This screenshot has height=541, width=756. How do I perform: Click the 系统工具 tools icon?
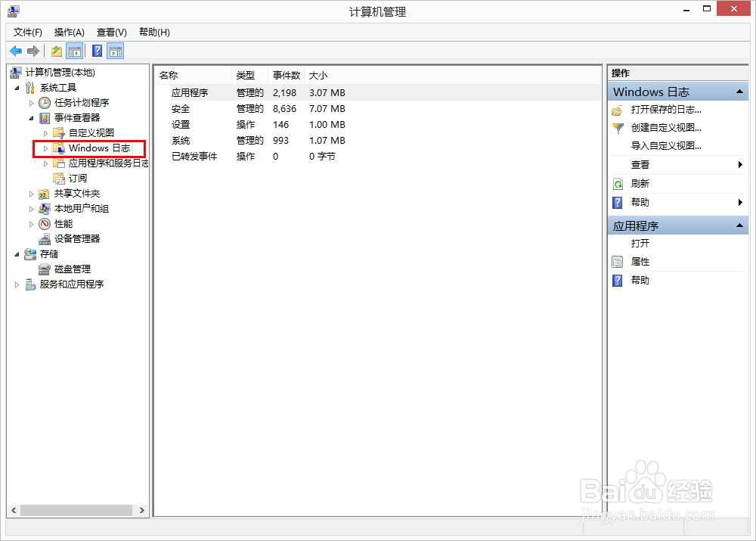pos(30,87)
